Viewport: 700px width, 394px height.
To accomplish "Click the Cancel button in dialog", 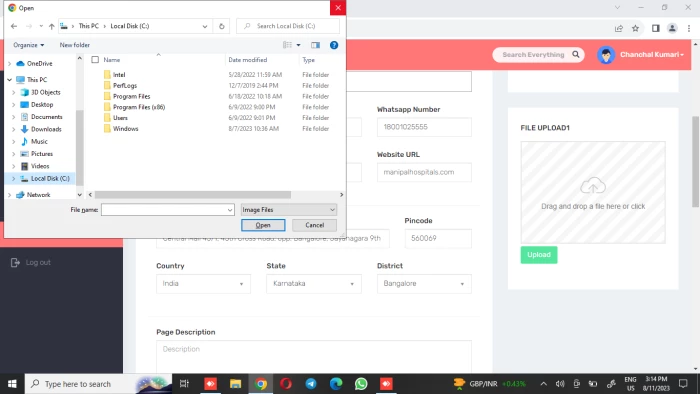I will (x=314, y=225).
